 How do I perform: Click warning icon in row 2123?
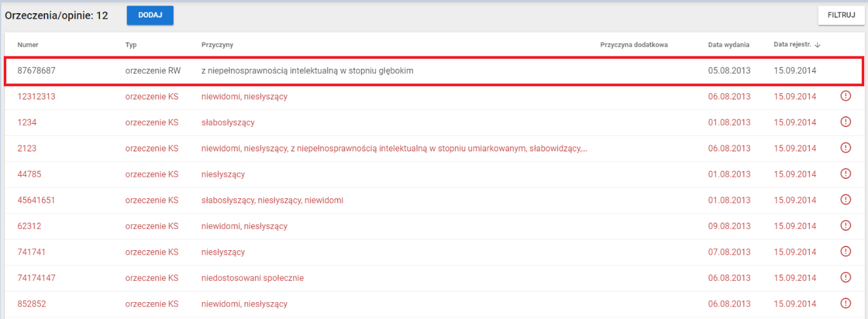[x=846, y=148]
